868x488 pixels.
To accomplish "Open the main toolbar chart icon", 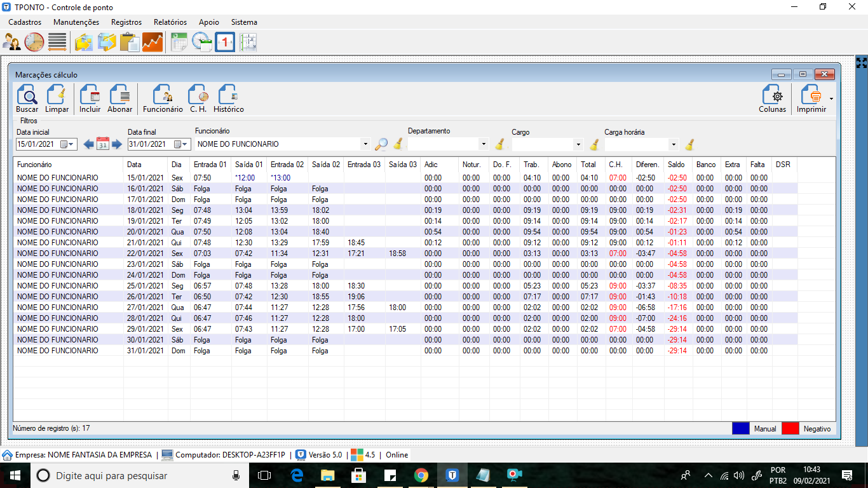I will (153, 43).
